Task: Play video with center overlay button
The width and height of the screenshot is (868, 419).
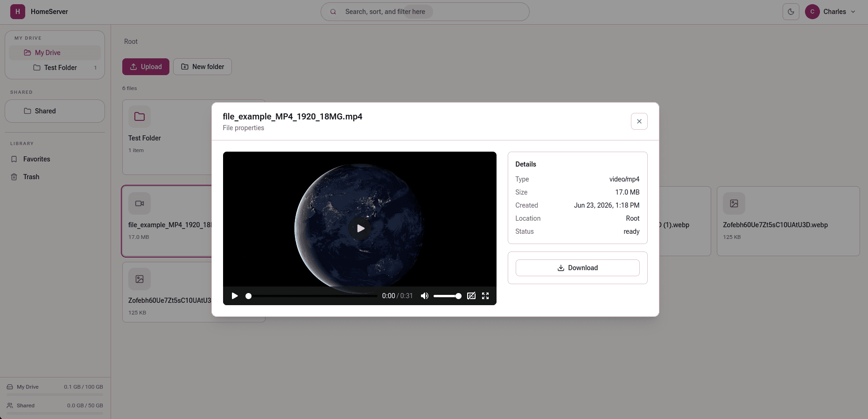Action: tap(360, 229)
